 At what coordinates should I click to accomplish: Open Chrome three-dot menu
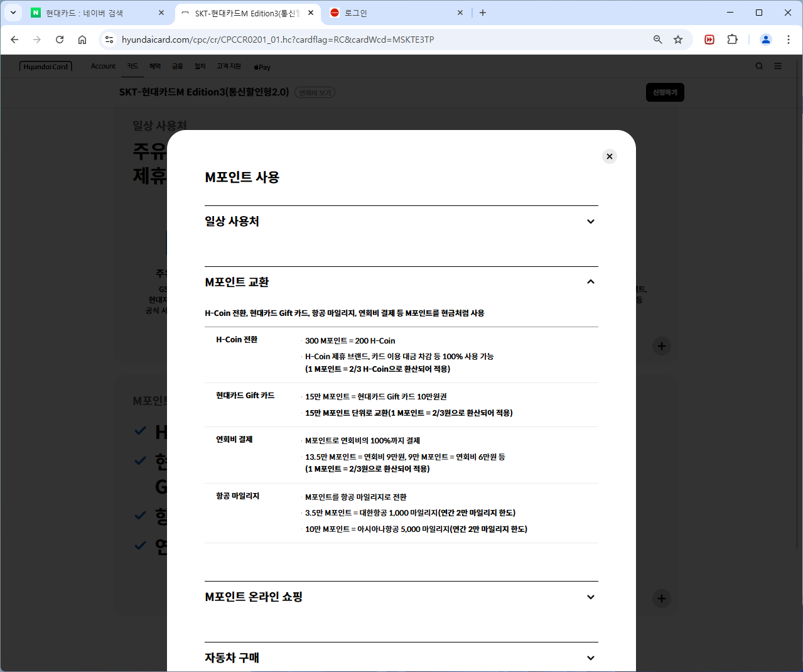(789, 40)
